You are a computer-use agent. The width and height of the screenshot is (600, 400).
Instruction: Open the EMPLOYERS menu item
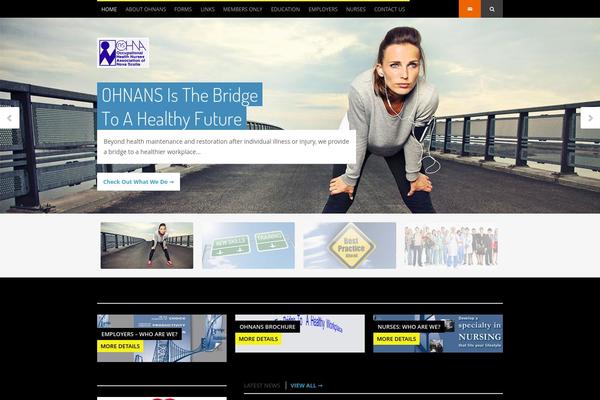click(323, 9)
